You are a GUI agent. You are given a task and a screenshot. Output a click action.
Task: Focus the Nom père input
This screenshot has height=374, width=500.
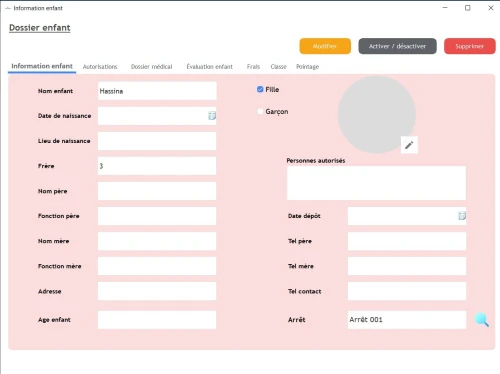click(x=157, y=191)
